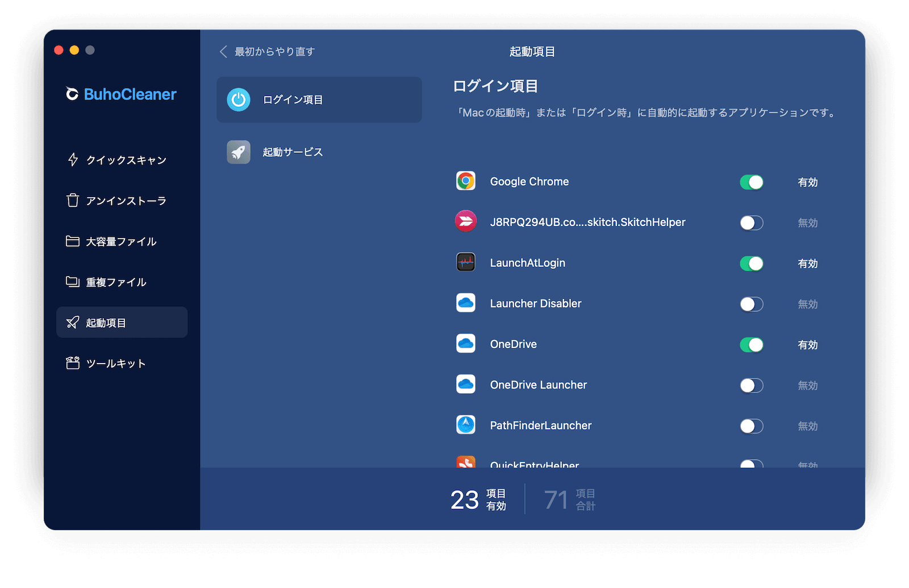Viewport: 909px width, 588px height.
Task: Switch to the 起動サービス tab
Action: click(319, 152)
